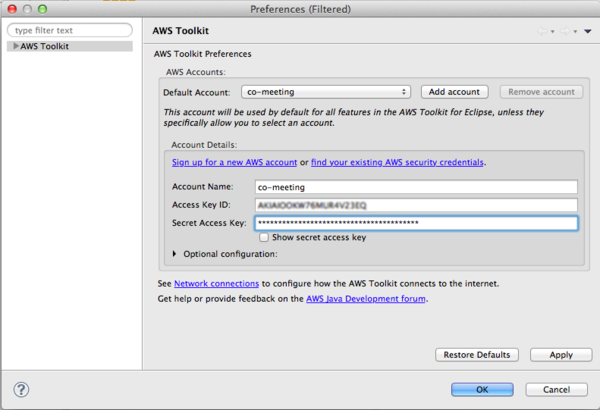600x410 pixels.
Task: Click the back navigation arrow icon
Action: (x=543, y=31)
